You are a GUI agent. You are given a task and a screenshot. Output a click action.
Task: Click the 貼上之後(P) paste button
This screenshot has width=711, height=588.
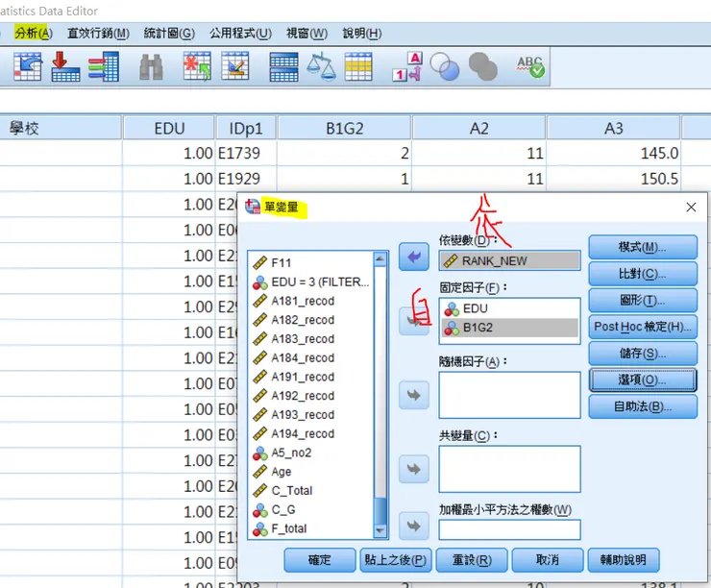coord(396,560)
